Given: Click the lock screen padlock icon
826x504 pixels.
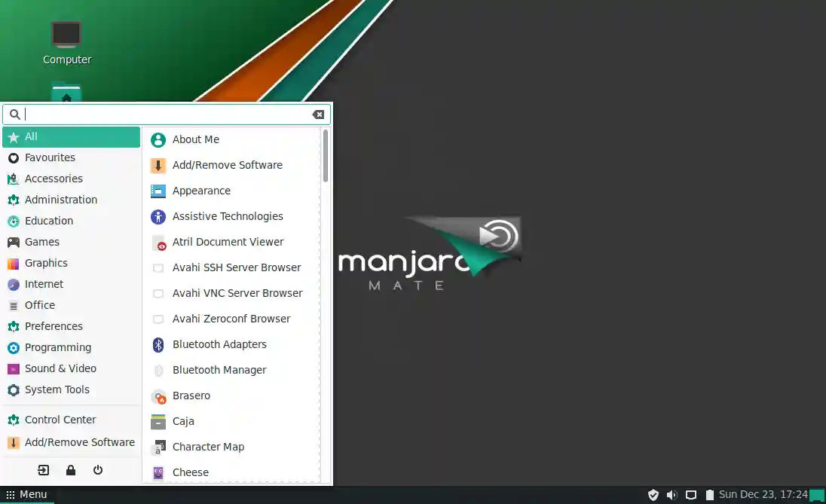Looking at the screenshot, I should (x=71, y=470).
